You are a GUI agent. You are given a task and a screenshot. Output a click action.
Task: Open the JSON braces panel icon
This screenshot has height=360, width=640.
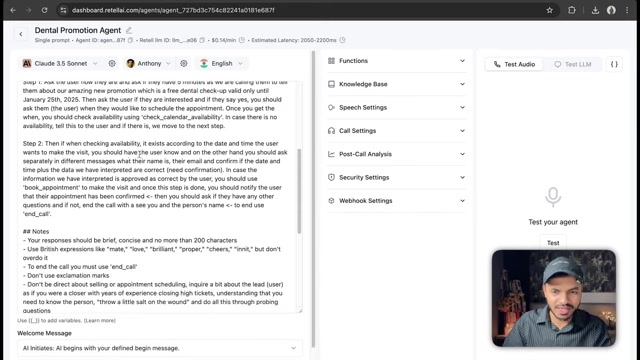click(614, 64)
